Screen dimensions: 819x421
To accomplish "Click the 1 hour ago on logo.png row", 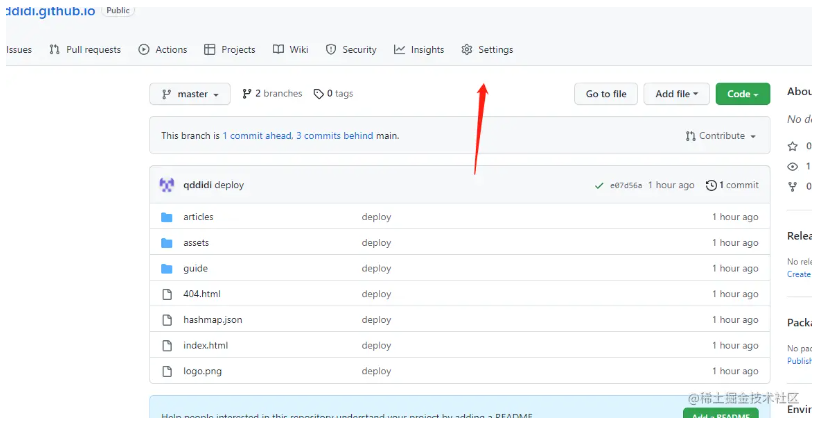I will click(x=735, y=371).
